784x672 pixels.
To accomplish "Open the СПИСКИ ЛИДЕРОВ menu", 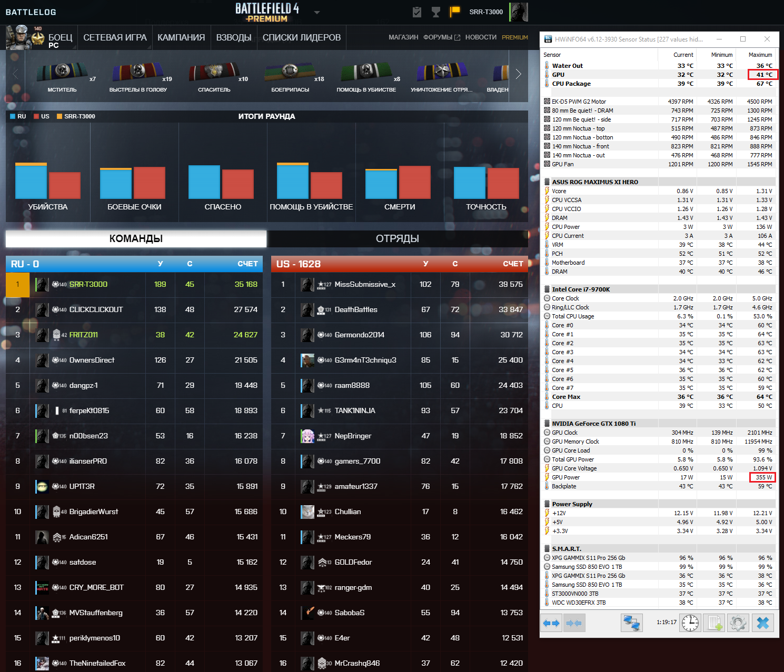I will 302,37.
